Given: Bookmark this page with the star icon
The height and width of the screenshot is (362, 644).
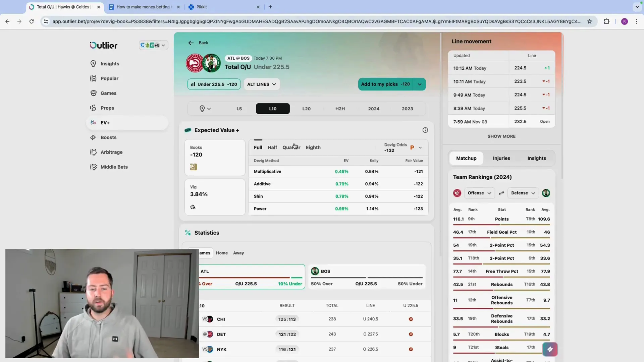Looking at the screenshot, I should pyautogui.click(x=589, y=21).
